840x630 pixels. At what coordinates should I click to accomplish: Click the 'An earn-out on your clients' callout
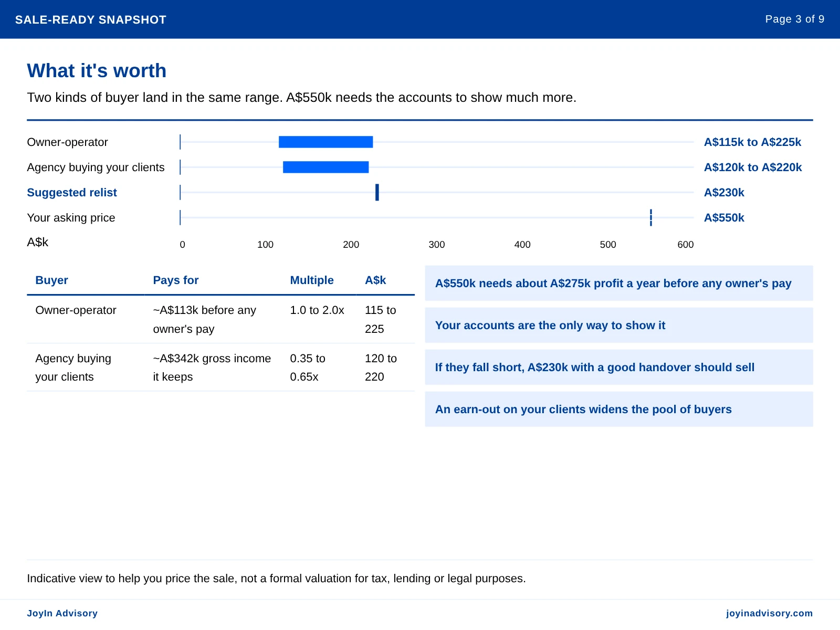(619, 409)
